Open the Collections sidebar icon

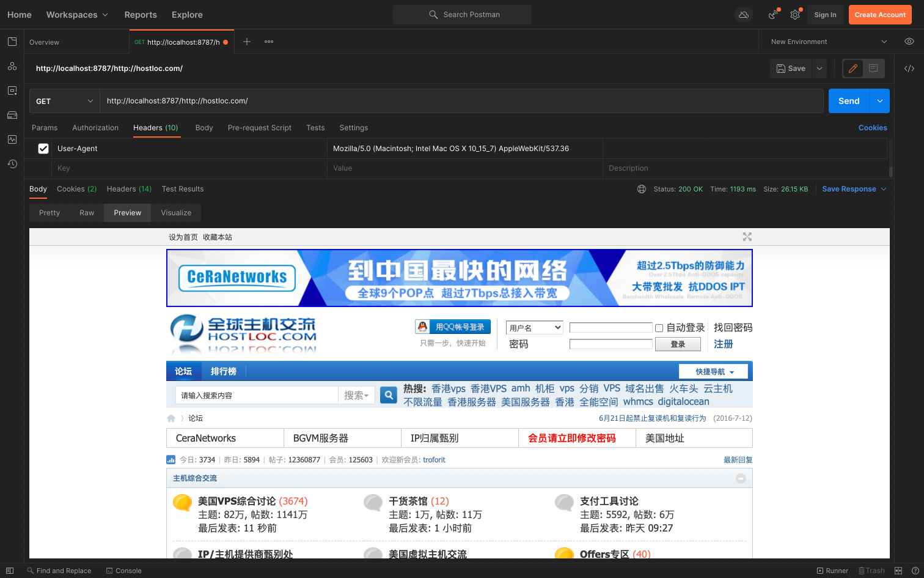(x=12, y=42)
